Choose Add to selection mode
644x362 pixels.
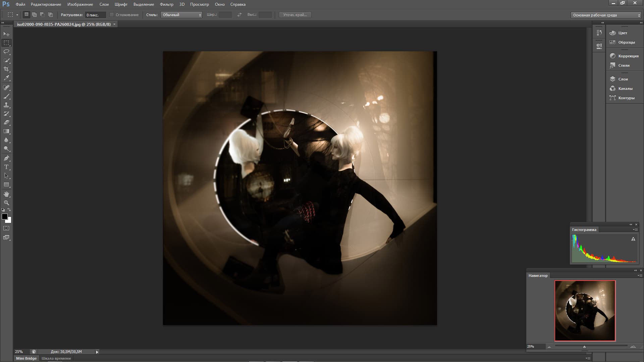point(34,15)
